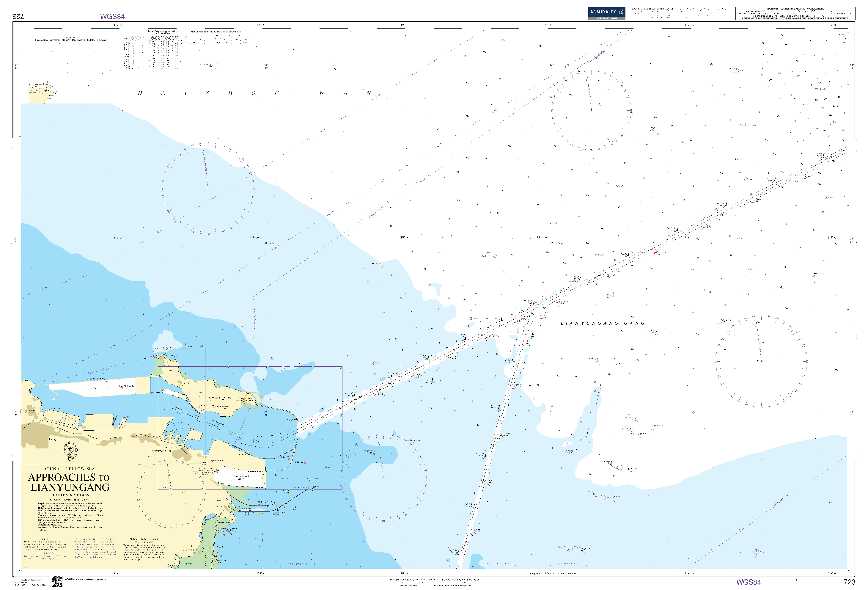Click the ADMIRALTY Notices to Mariners updated text
Image resolution: width=868 pixels, height=590 pixels.
[86, 579]
